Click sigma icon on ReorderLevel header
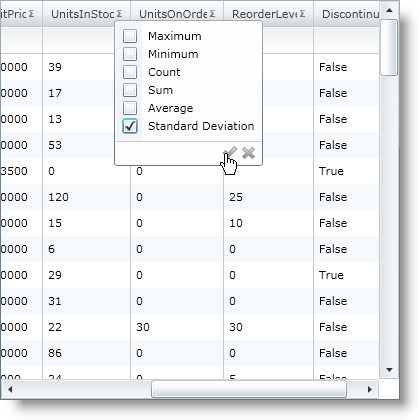This screenshot has height=420, width=420. pyautogui.click(x=302, y=14)
